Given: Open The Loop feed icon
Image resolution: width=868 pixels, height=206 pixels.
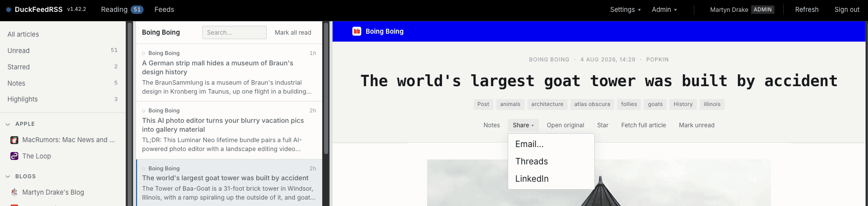Looking at the screenshot, I should pos(14,156).
